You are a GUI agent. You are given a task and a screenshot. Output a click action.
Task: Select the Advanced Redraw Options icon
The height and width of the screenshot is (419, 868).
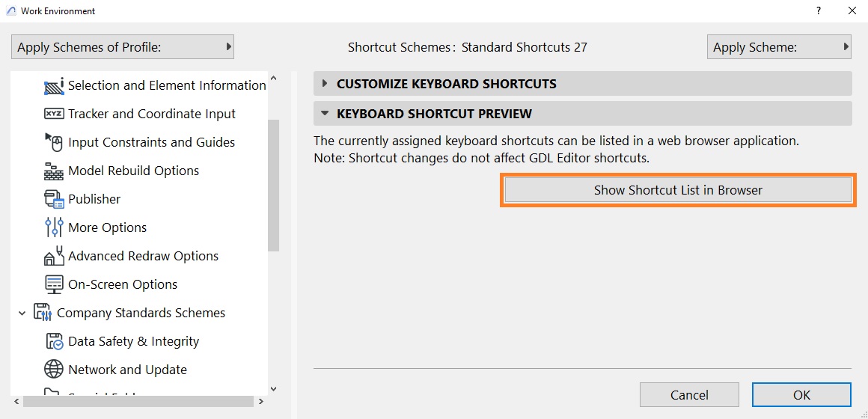pyautogui.click(x=54, y=256)
